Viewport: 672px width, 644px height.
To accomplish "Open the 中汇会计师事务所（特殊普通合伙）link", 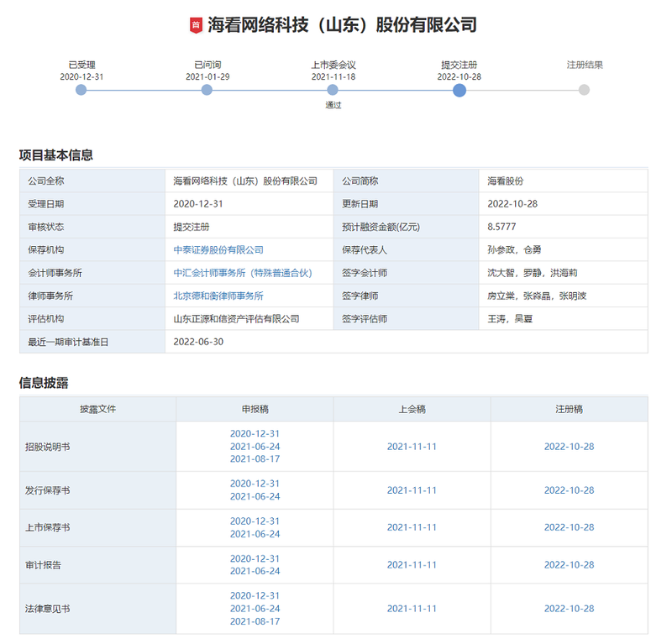I will click(243, 273).
